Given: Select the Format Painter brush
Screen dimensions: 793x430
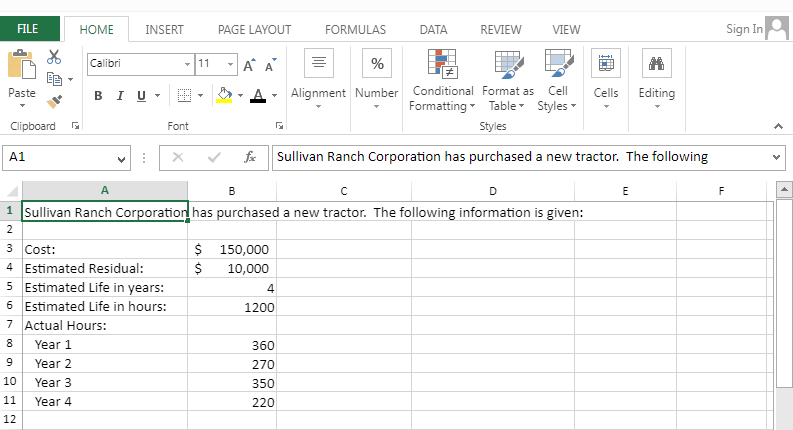Looking at the screenshot, I should (x=54, y=101).
